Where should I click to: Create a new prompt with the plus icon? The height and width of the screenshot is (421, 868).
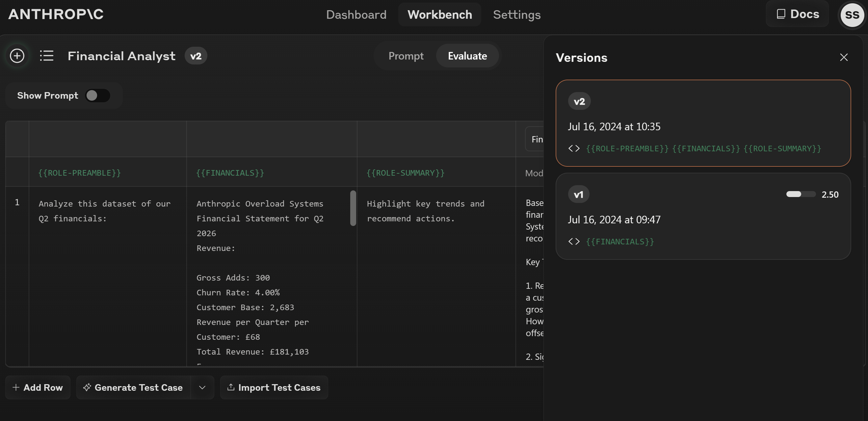click(x=17, y=56)
